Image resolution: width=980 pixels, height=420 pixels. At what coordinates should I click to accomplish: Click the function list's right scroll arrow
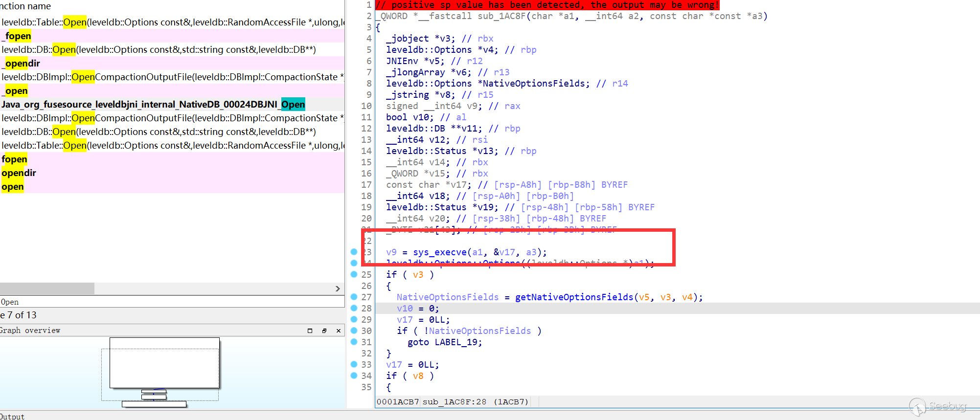tap(338, 288)
